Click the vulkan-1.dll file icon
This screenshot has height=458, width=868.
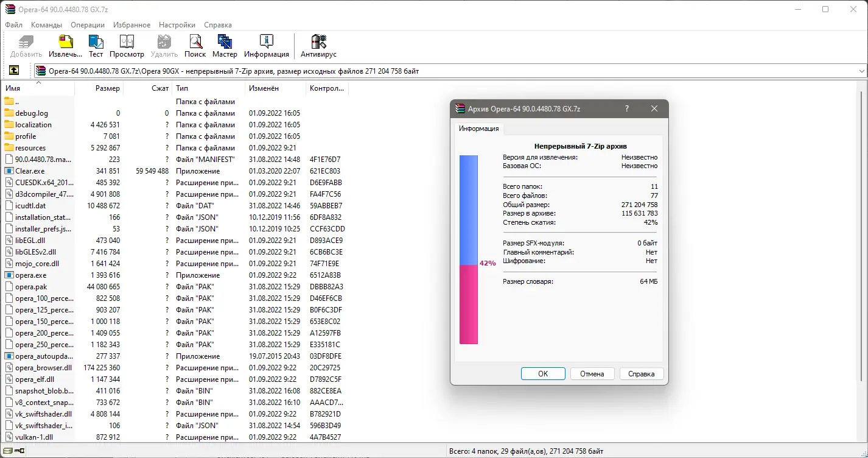tap(9, 437)
